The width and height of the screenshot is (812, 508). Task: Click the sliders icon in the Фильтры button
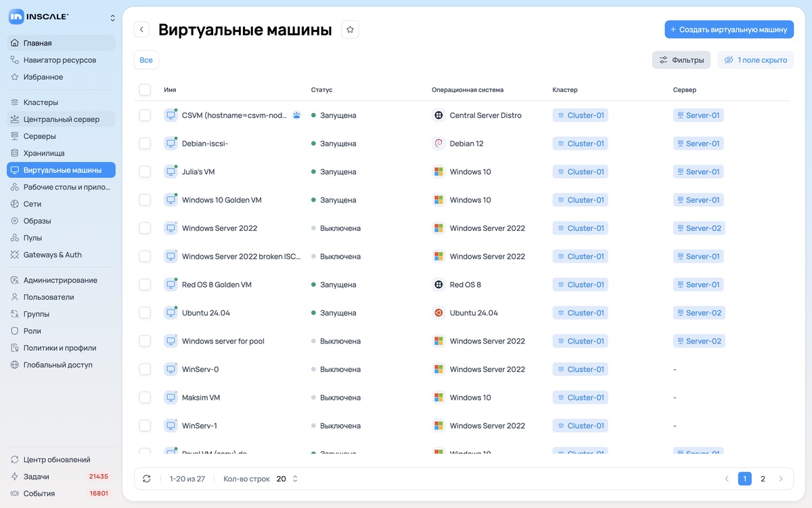pyautogui.click(x=663, y=60)
